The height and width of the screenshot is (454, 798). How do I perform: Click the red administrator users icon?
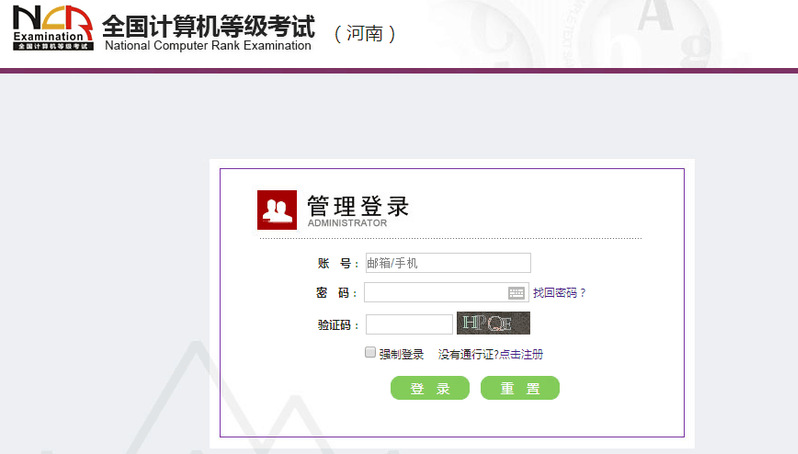(277, 209)
